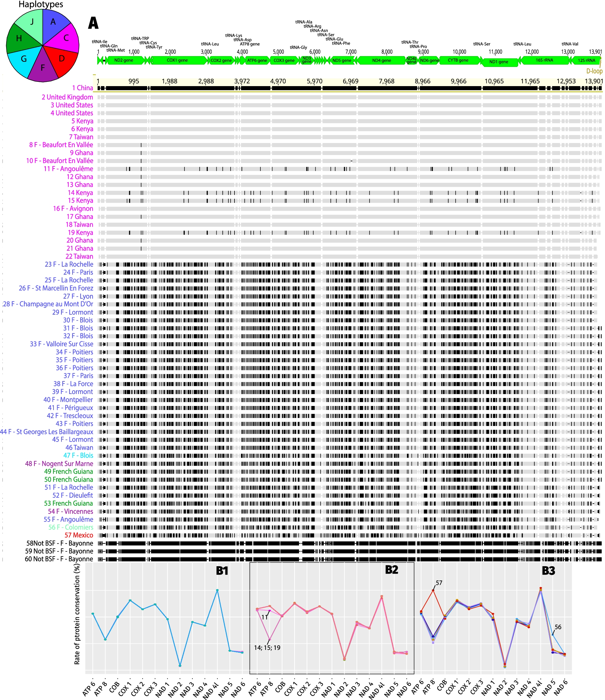Click the ATP8 gene label
This screenshot has height=700, width=605.
click(x=250, y=44)
